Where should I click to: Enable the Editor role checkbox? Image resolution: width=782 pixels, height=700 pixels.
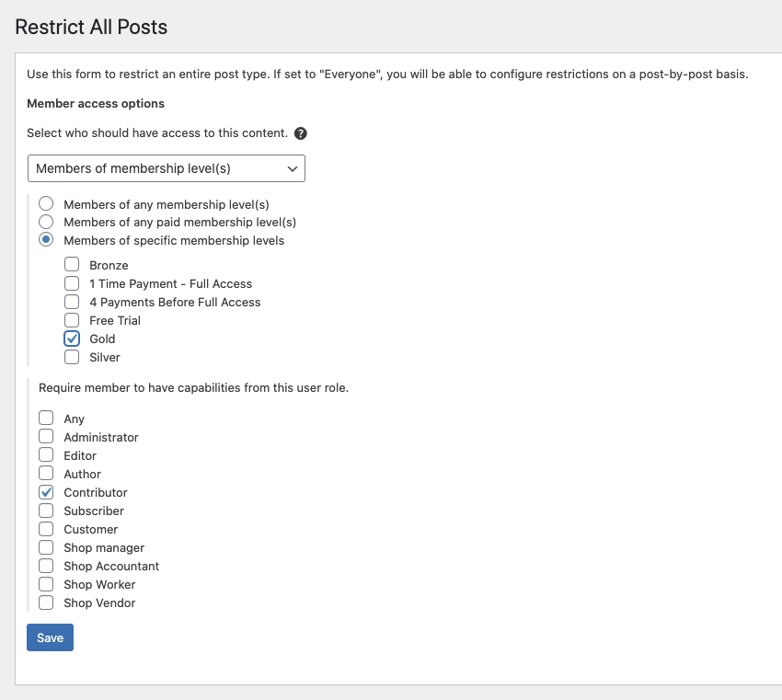pyautogui.click(x=46, y=454)
